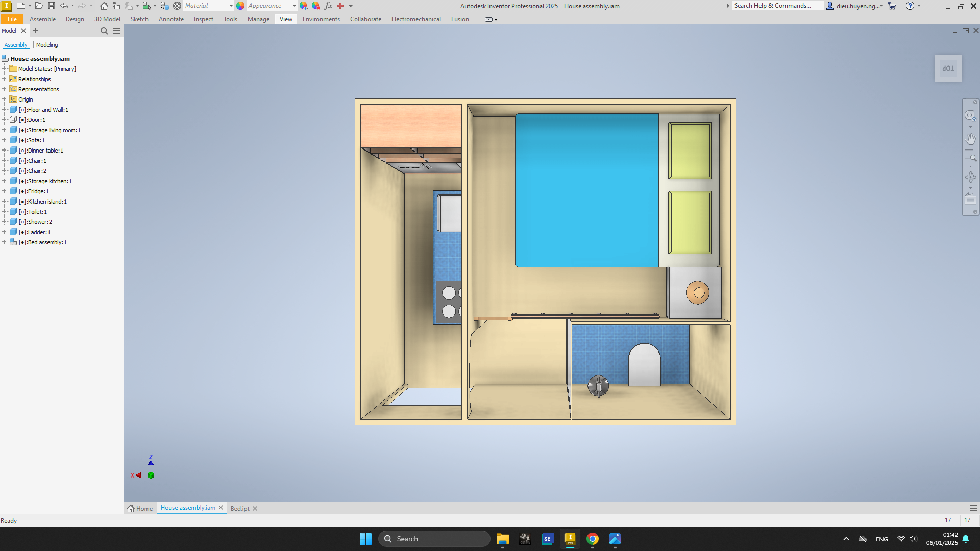Expand the Kitchen island:1 node
This screenshot has height=551, width=980.
tap(4, 202)
